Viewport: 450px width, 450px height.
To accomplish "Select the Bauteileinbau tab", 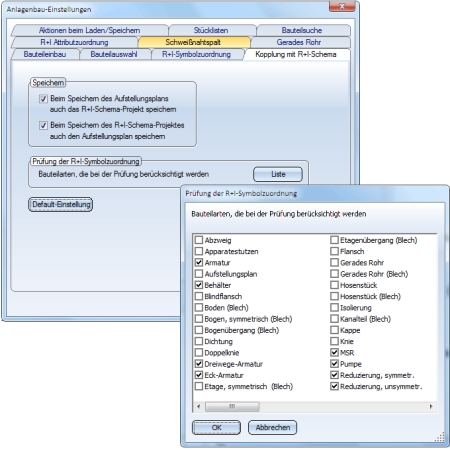I will [45, 54].
